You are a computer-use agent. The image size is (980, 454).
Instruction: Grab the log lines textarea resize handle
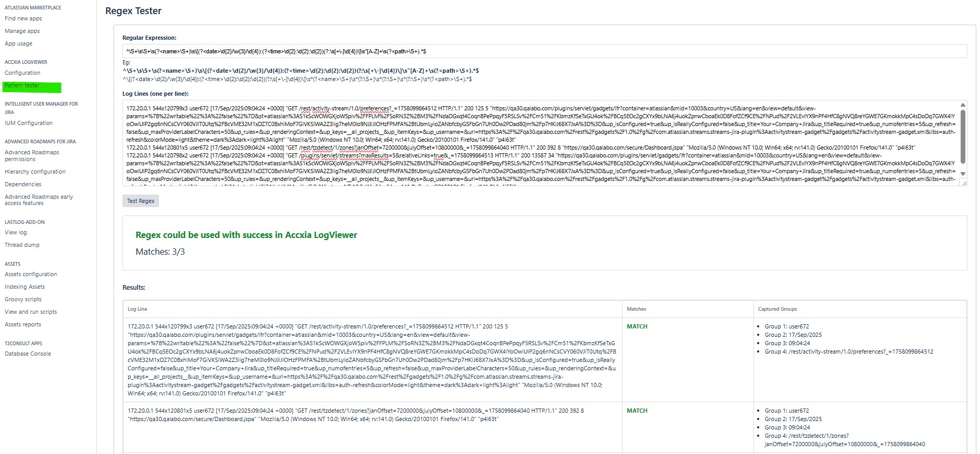pyautogui.click(x=963, y=183)
